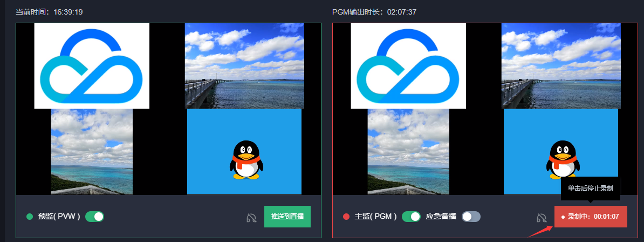644x242 pixels.
Task: Click the 应急备播 label
Action: pyautogui.click(x=441, y=217)
